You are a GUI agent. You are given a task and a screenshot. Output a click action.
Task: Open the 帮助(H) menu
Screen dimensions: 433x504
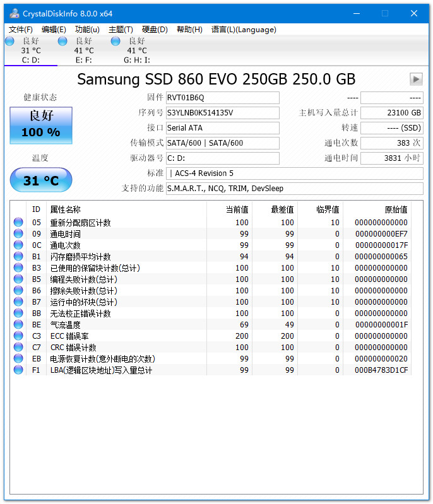point(189,30)
